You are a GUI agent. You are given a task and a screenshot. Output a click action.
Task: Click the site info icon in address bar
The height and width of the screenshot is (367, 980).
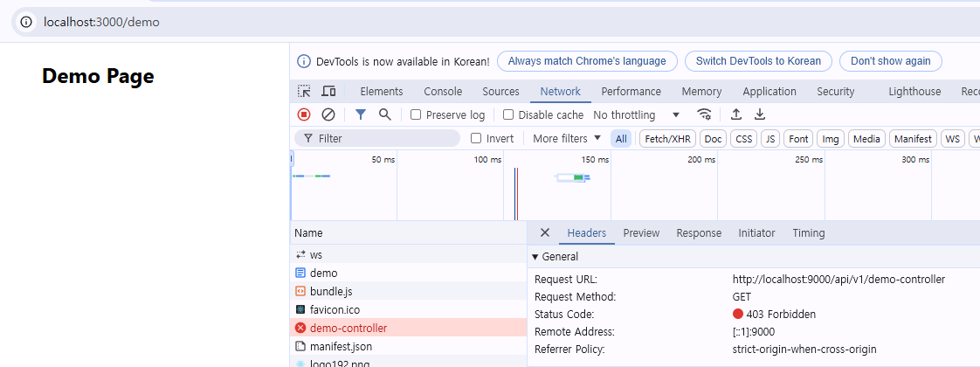pyautogui.click(x=25, y=22)
